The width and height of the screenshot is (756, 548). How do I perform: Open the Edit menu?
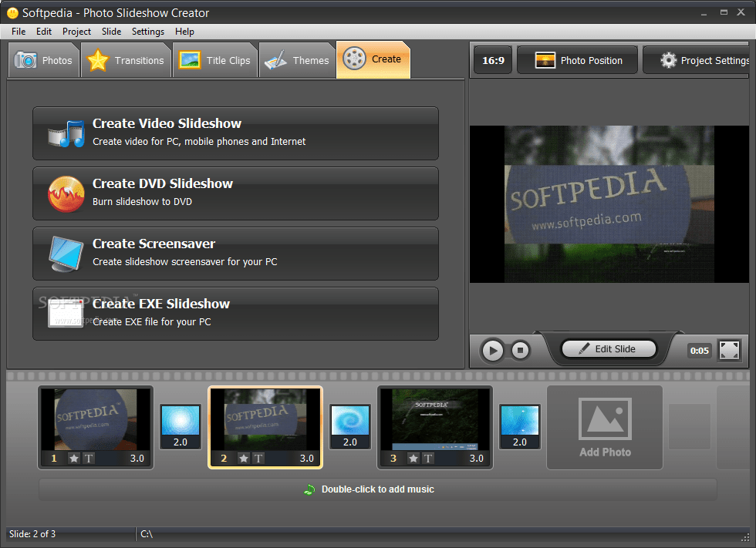tap(44, 32)
